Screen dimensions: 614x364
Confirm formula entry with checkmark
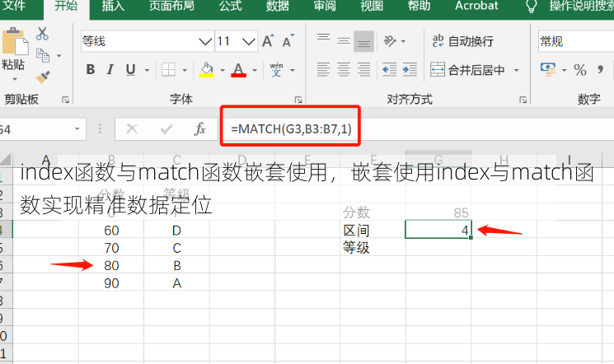click(166, 128)
